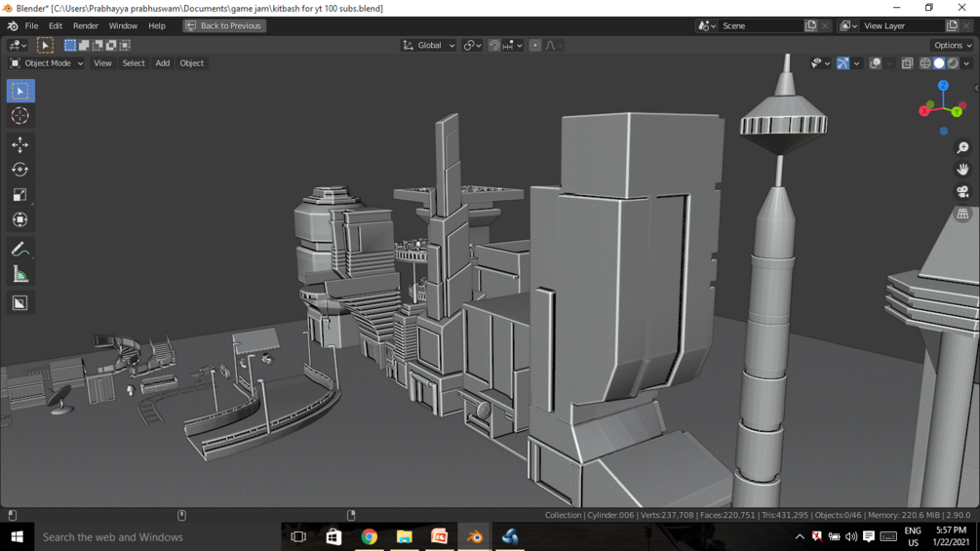Click the zoom magnifier viewport icon
980x551 pixels.
point(962,148)
